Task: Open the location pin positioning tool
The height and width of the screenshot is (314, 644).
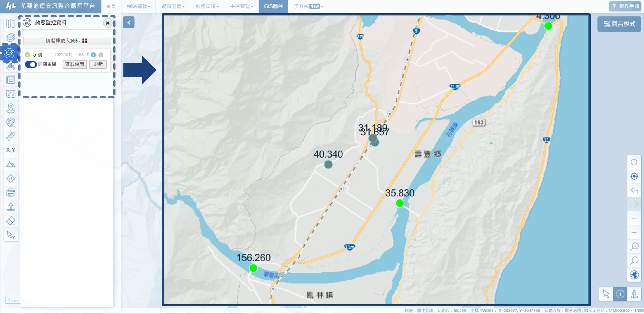Action: point(11,108)
